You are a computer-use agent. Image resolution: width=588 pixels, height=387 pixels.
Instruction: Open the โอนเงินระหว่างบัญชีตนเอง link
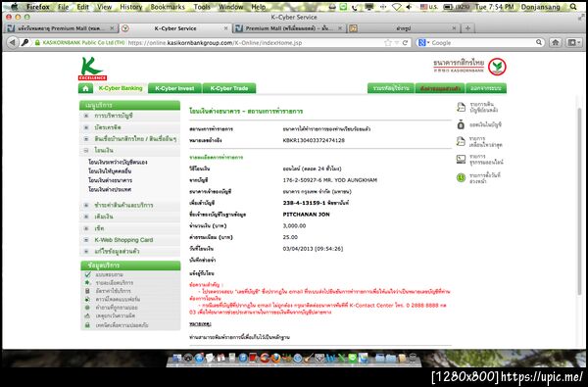pos(118,162)
